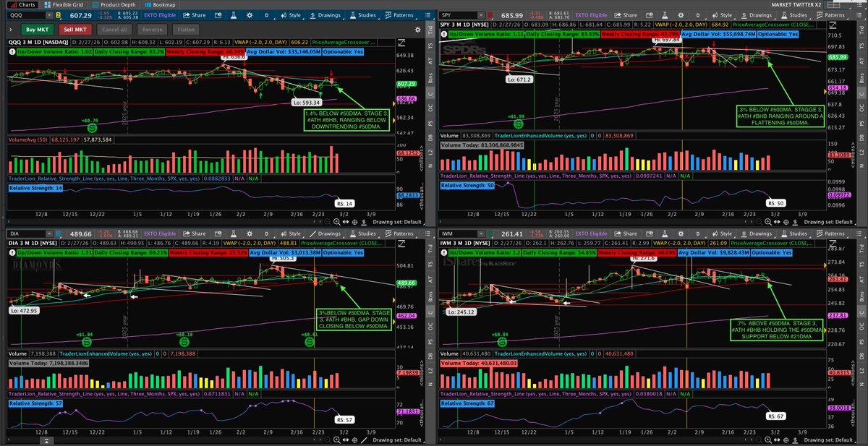
Task: Open SPY symbol dropdown arrow
Action: click(480, 15)
